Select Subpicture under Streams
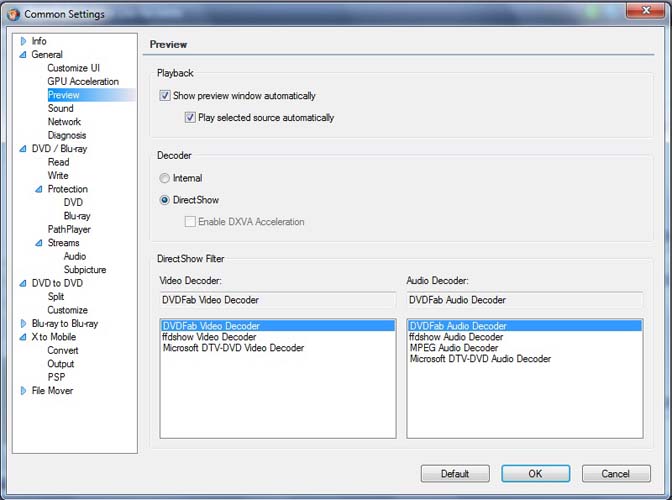The width and height of the screenshot is (672, 500). 85,269
